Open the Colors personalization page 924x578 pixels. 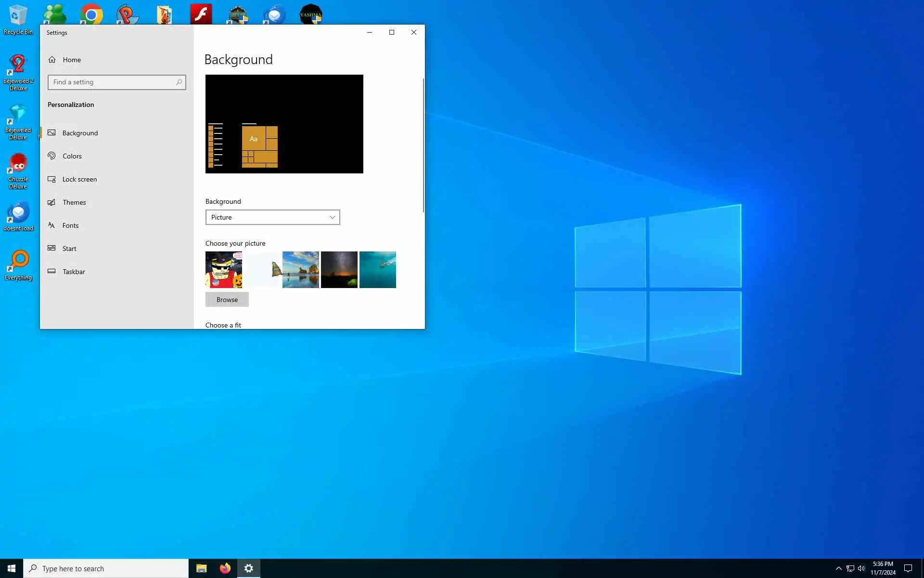72,156
